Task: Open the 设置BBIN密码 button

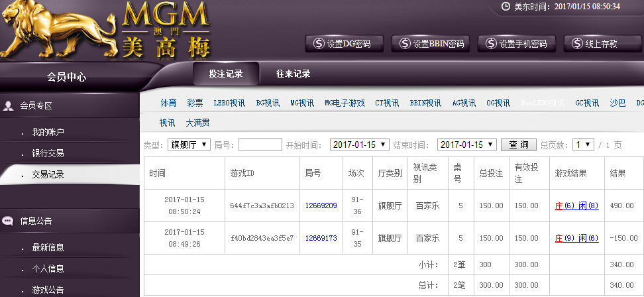Action: coord(431,44)
